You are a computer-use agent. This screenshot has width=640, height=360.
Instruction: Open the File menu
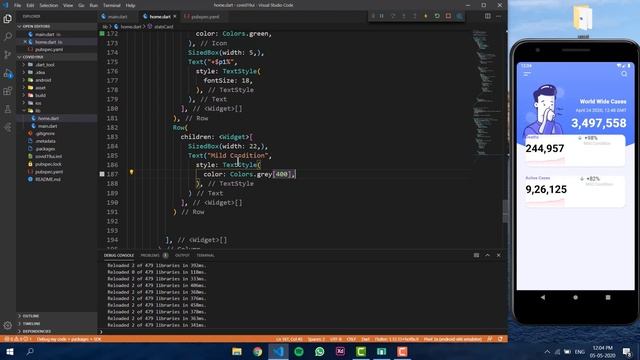tap(18, 5)
